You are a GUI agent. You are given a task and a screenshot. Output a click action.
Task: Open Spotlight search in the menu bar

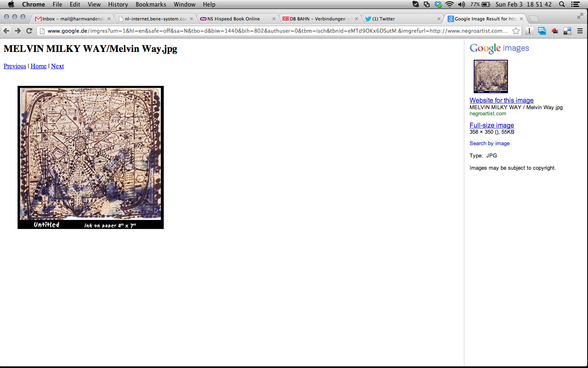pyautogui.click(x=562, y=4)
